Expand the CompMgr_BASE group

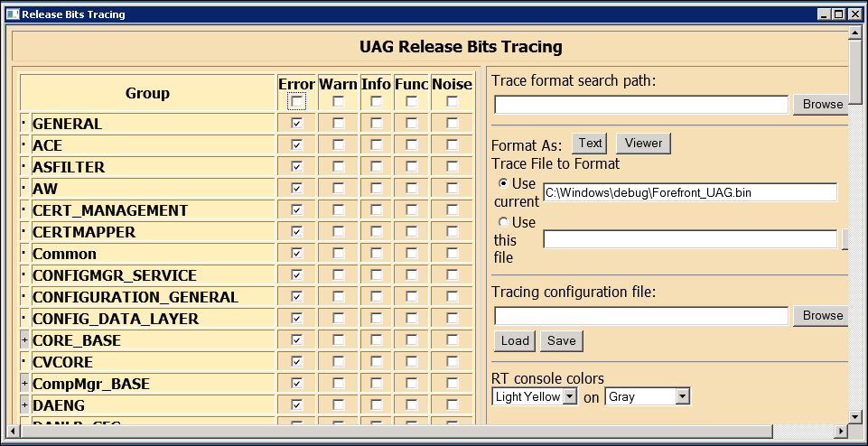[x=24, y=384]
